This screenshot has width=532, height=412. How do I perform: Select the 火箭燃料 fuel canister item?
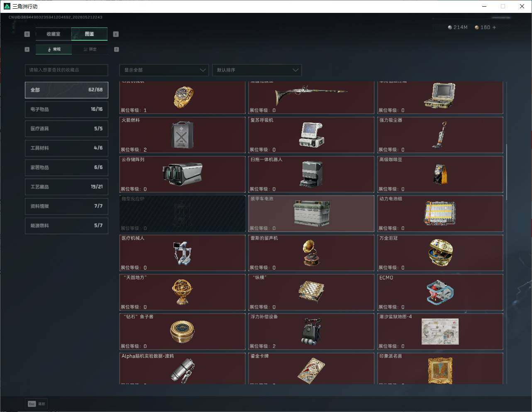(x=183, y=135)
